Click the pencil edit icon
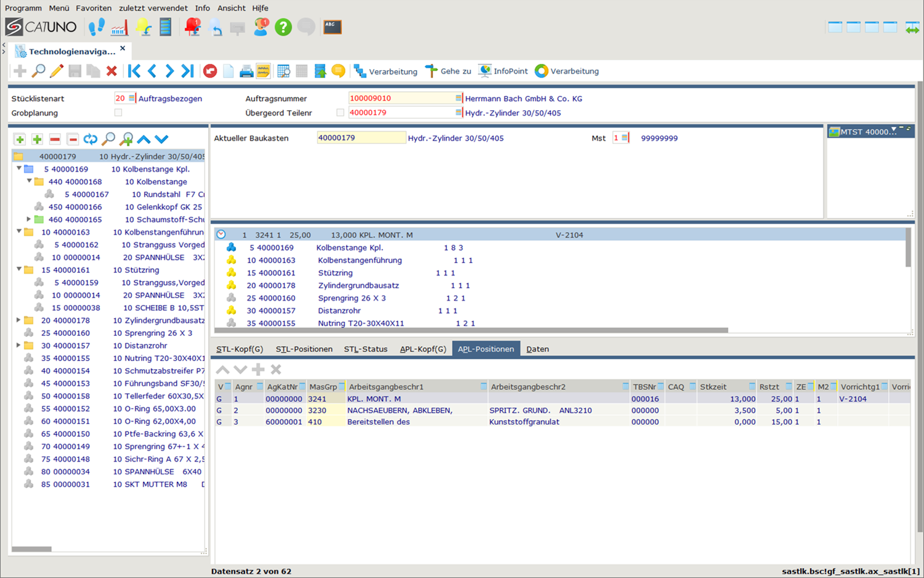The image size is (924, 578). point(57,71)
